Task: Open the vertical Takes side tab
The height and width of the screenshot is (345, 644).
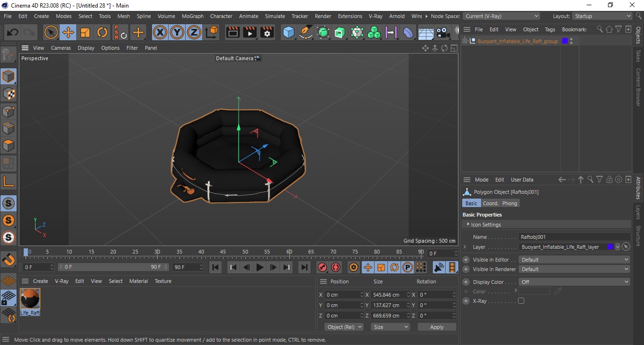Action: 638,55
